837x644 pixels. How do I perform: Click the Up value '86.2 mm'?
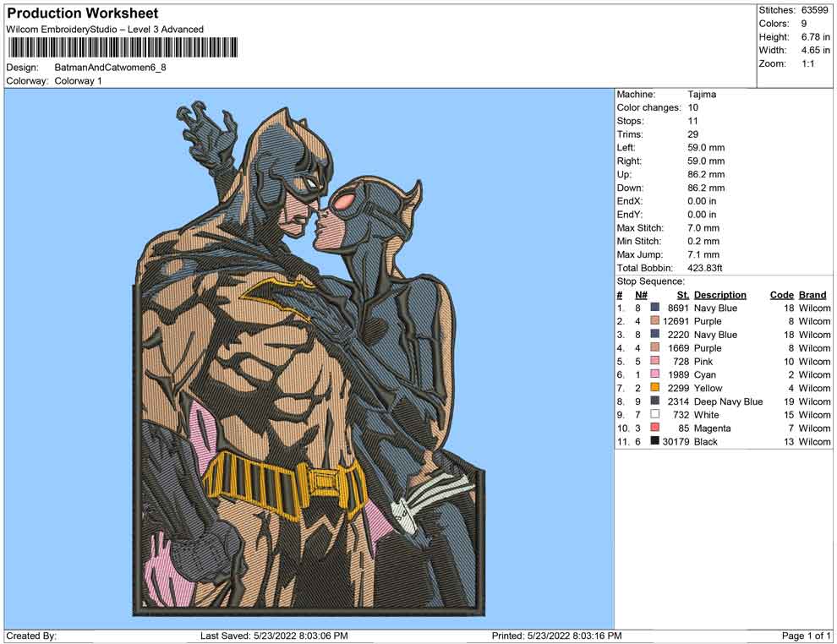tap(706, 174)
